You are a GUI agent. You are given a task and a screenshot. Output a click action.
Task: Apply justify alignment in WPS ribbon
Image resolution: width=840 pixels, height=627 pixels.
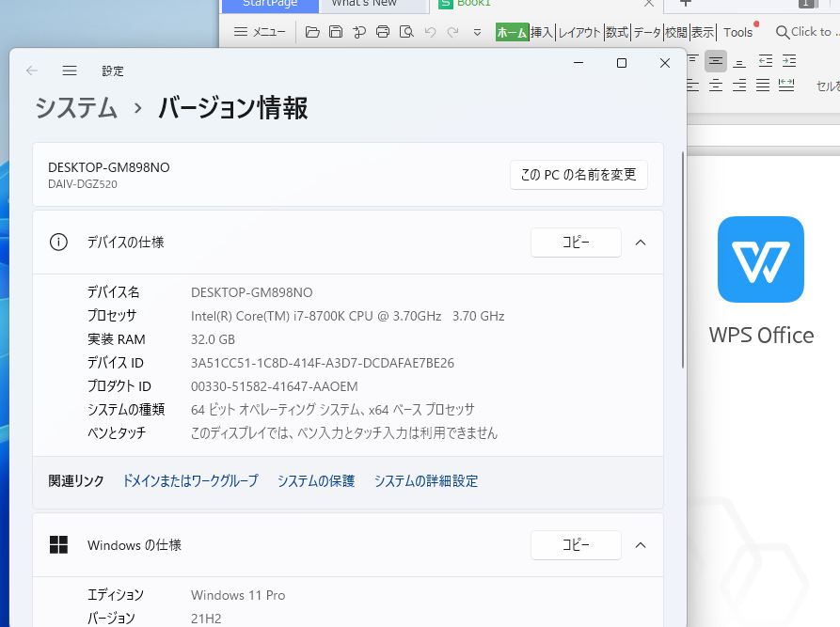pyautogui.click(x=763, y=85)
